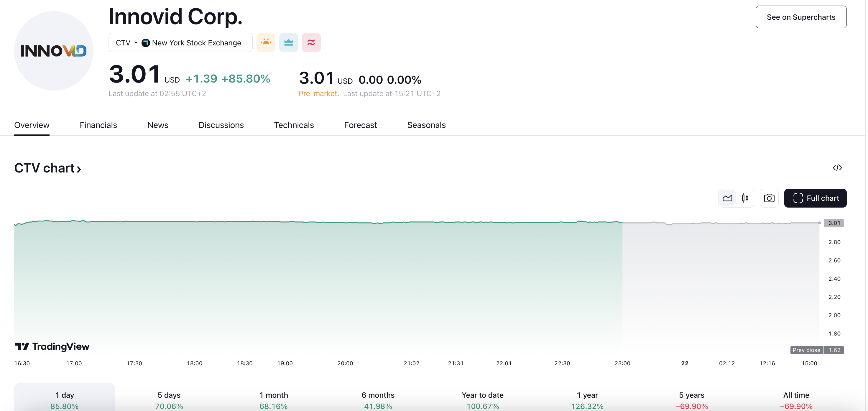The width and height of the screenshot is (868, 411).
Task: Open the Financials tab
Action: pyautogui.click(x=98, y=125)
